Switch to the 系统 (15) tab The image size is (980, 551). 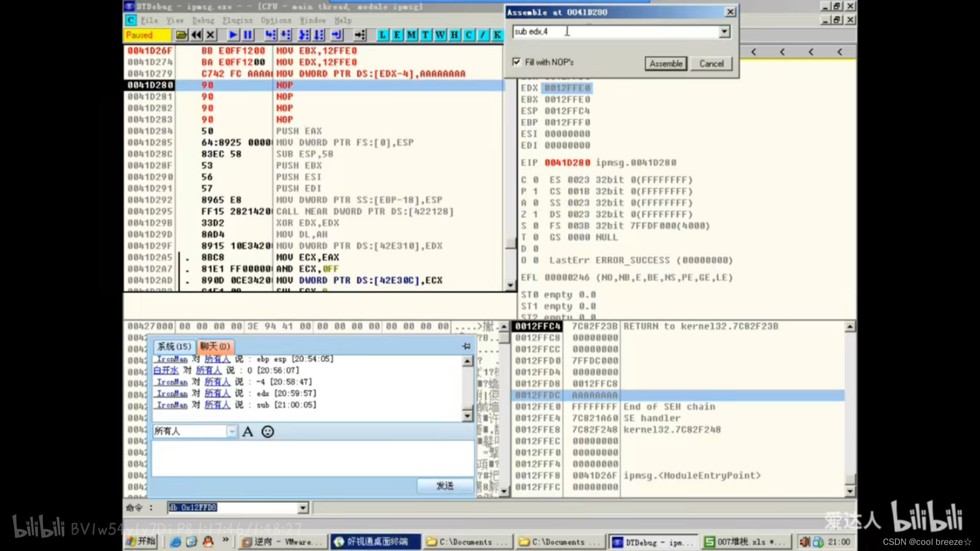tap(174, 346)
